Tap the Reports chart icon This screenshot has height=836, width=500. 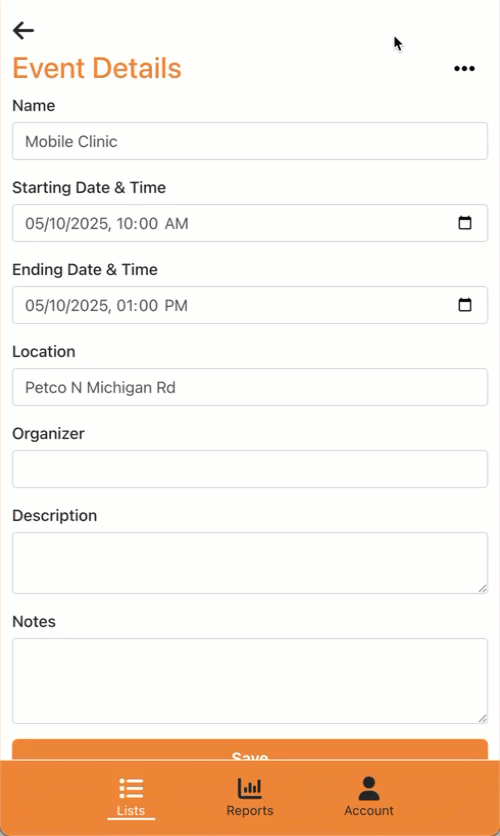(249, 788)
